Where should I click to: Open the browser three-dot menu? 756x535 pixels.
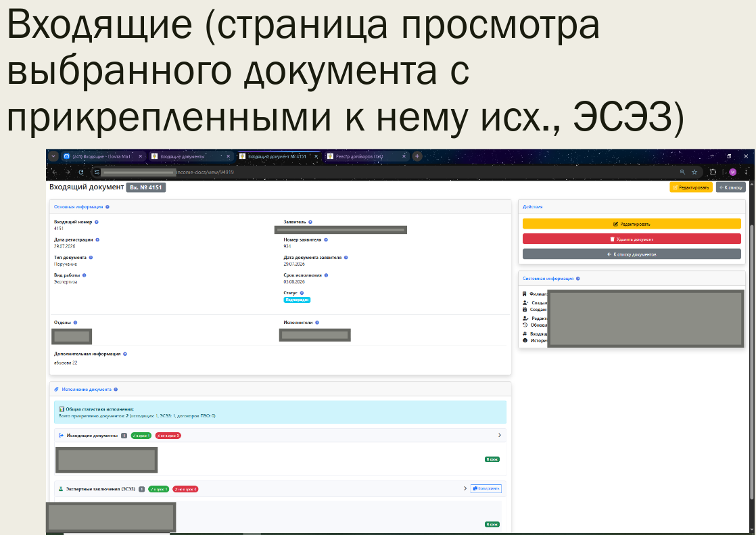click(x=746, y=172)
